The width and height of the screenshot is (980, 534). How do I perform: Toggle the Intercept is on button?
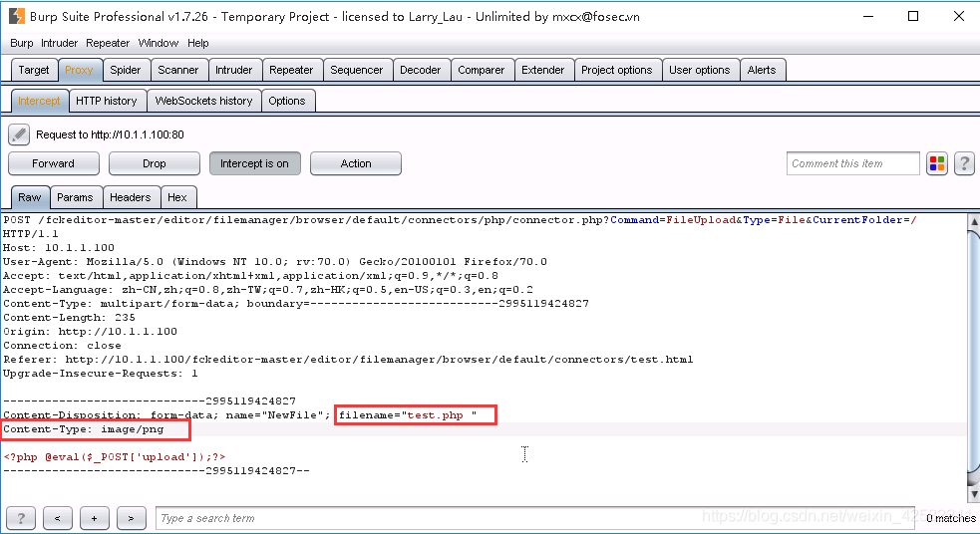[254, 163]
